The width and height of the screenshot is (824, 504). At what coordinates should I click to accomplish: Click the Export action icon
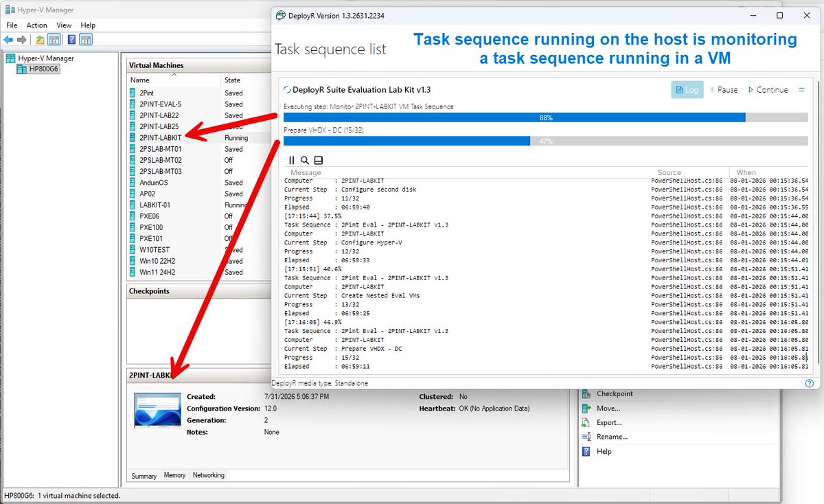tap(586, 423)
